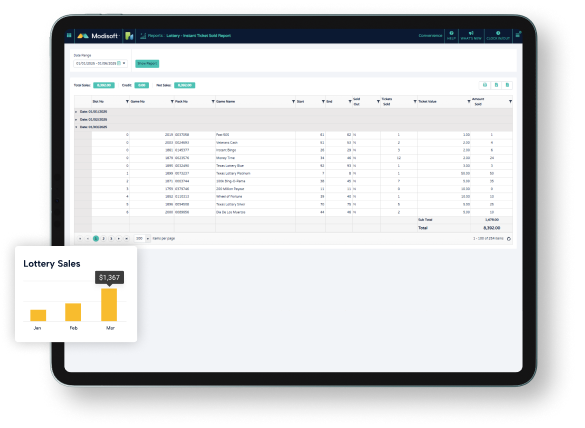Collapse the third expanded Date group row
The width and height of the screenshot is (585, 428).
coord(76,127)
